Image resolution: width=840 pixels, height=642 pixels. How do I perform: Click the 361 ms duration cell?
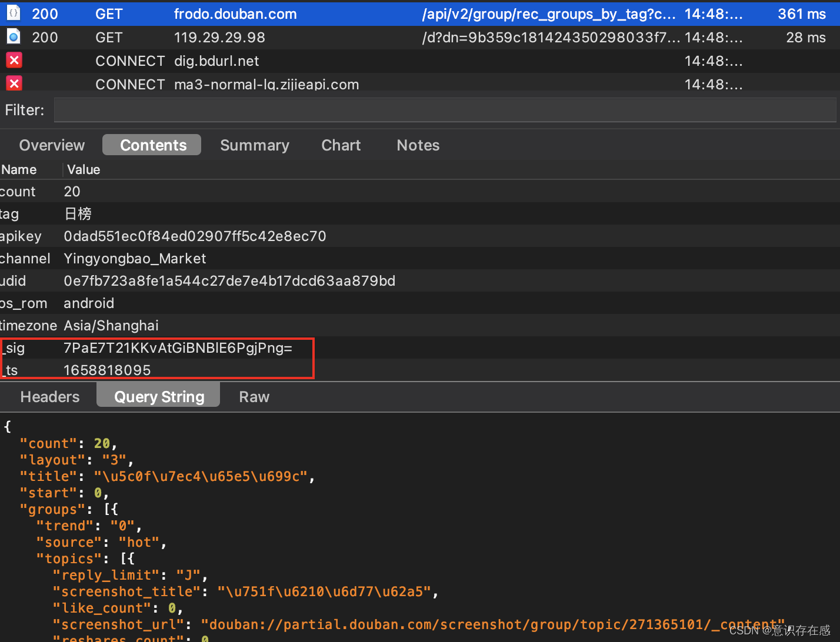802,14
